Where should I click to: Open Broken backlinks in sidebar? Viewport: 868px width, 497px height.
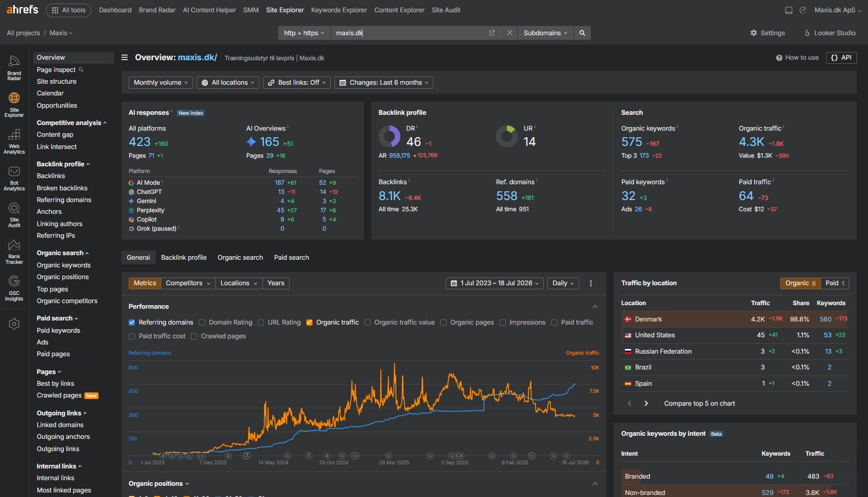click(62, 188)
